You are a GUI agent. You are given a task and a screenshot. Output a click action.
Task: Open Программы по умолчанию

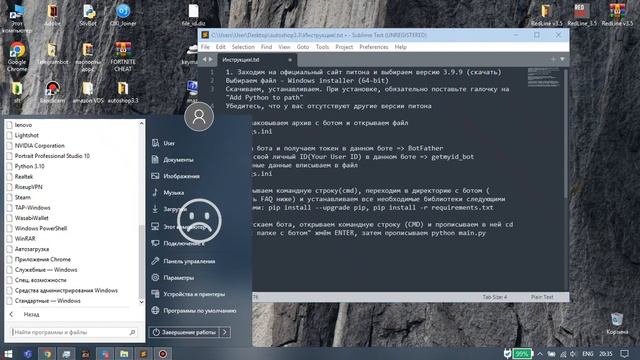194,311
